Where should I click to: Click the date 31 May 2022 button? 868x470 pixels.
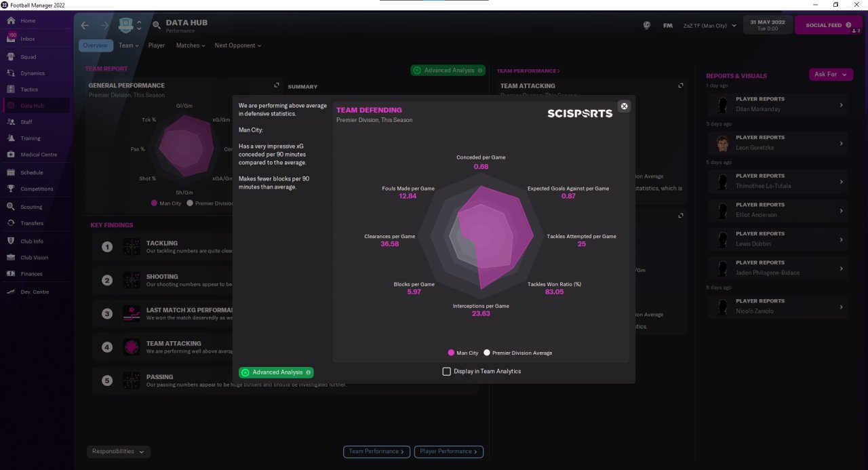766,25
